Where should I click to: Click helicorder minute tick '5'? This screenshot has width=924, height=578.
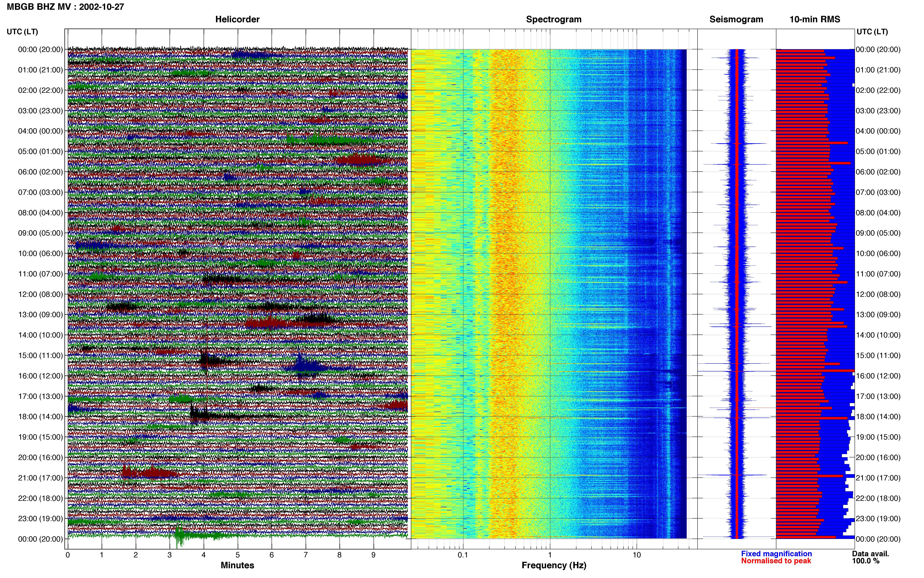[x=238, y=555]
